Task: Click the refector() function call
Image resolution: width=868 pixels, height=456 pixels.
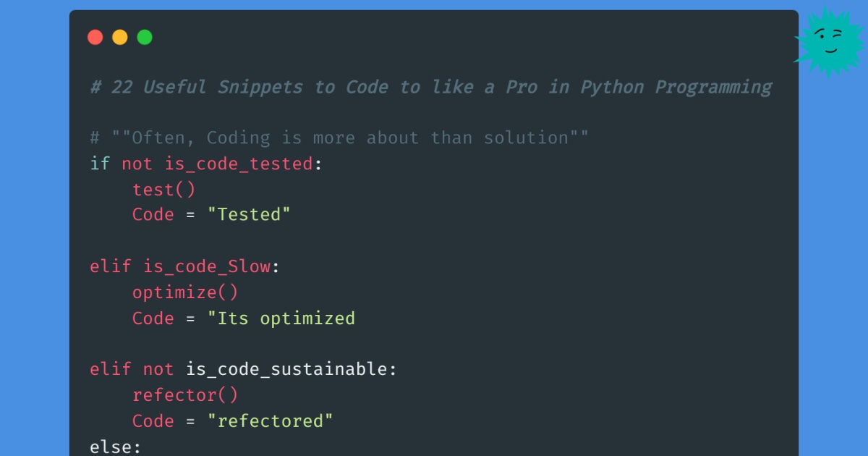Action: 184,395
